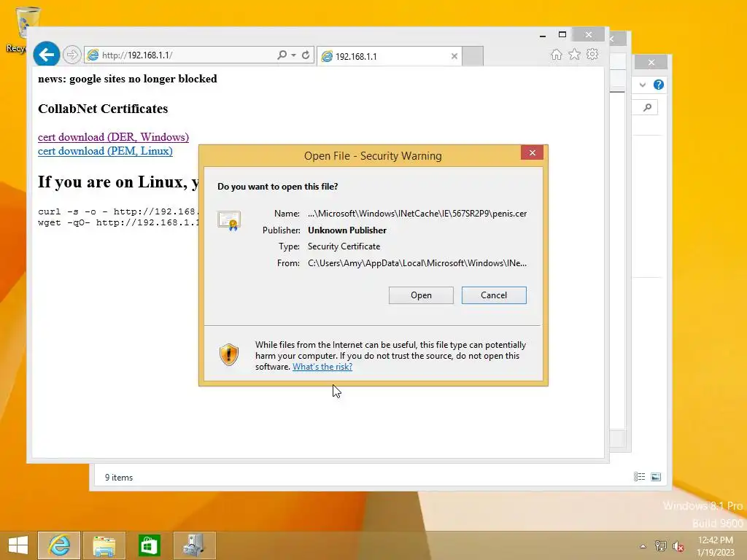Expand the ribbon chevron in File Explorer window
The image size is (747, 560).
pos(643,85)
